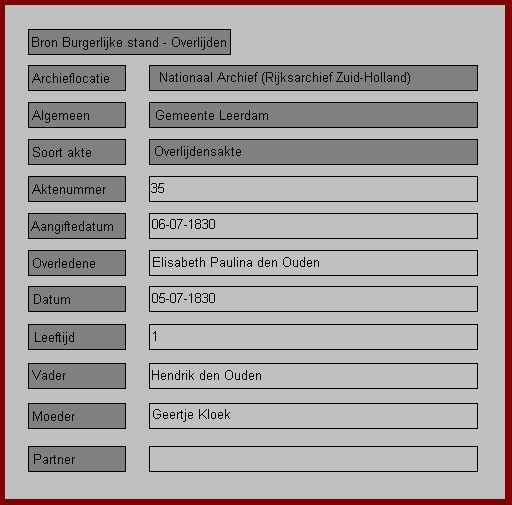The image size is (512, 505).
Task: Select the Soort akte label
Action: coord(77,152)
